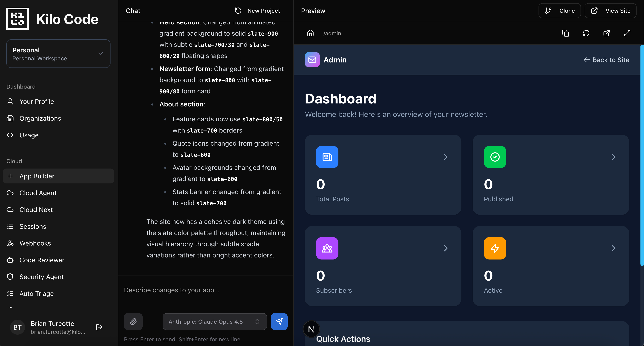
Task: Click the home icon in preview bar
Action: [x=310, y=33]
